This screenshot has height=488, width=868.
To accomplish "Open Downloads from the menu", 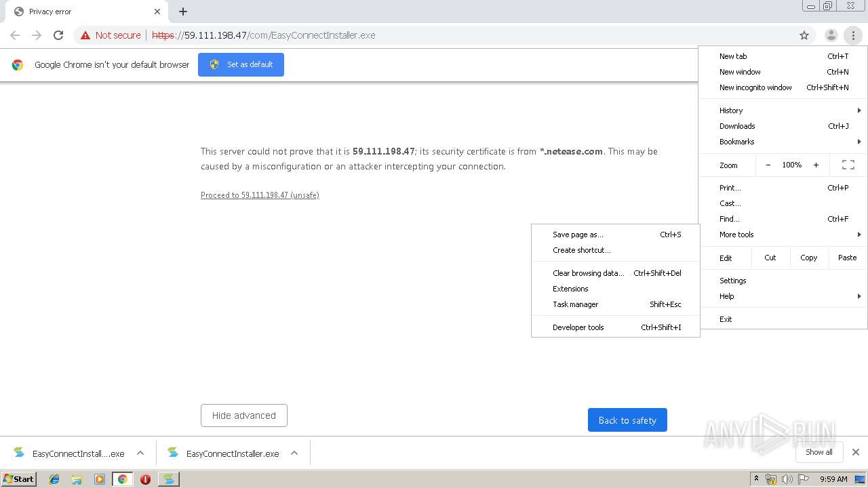I will point(783,126).
